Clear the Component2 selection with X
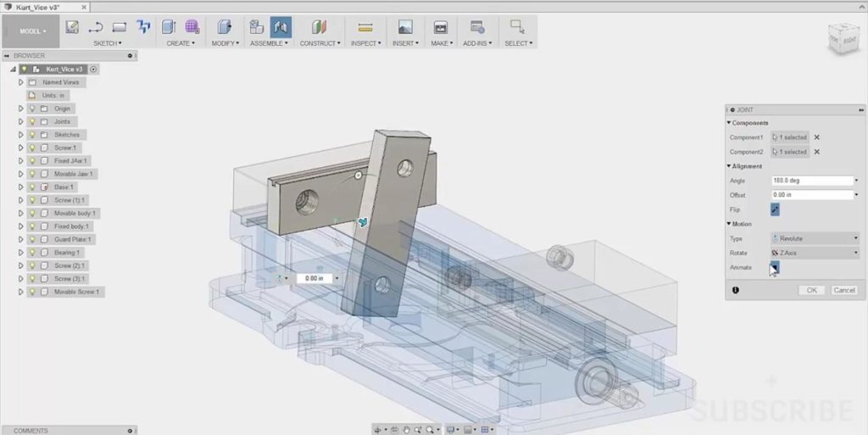Viewport: 868px width, 435px height. coord(816,152)
